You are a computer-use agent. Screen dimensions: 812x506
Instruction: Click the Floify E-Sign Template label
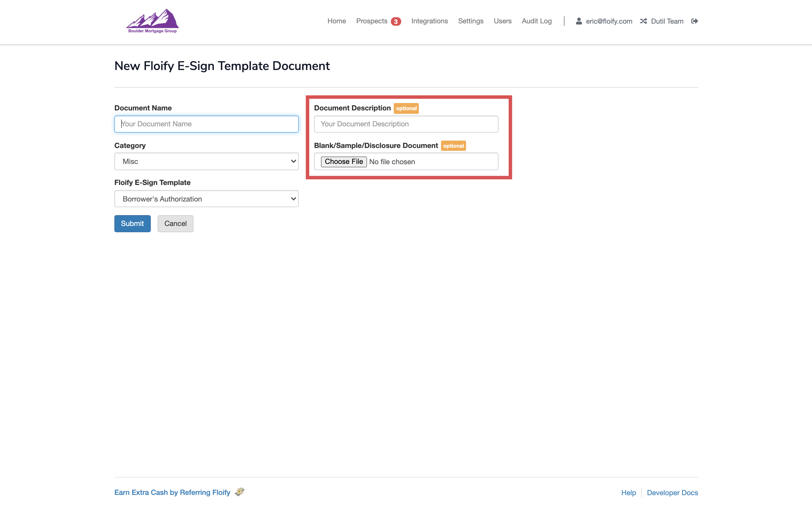click(152, 182)
